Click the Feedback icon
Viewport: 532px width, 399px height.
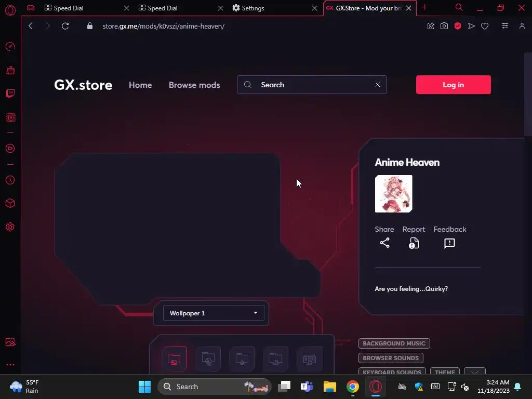point(449,243)
